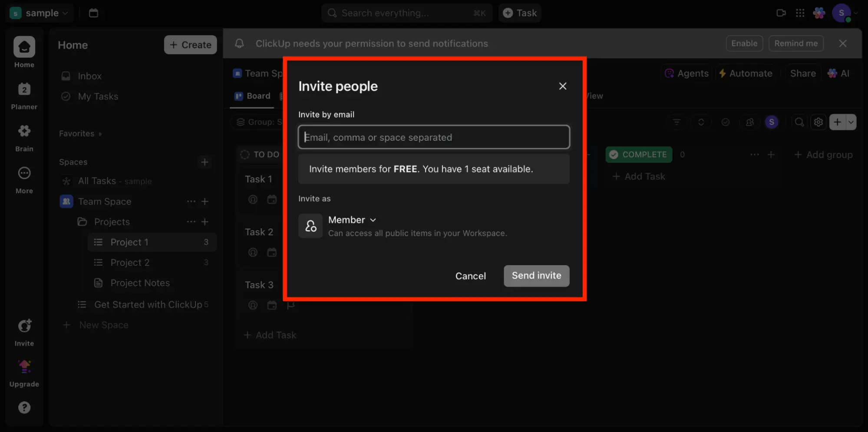Open the calendar icon next to workspace name

tap(93, 13)
